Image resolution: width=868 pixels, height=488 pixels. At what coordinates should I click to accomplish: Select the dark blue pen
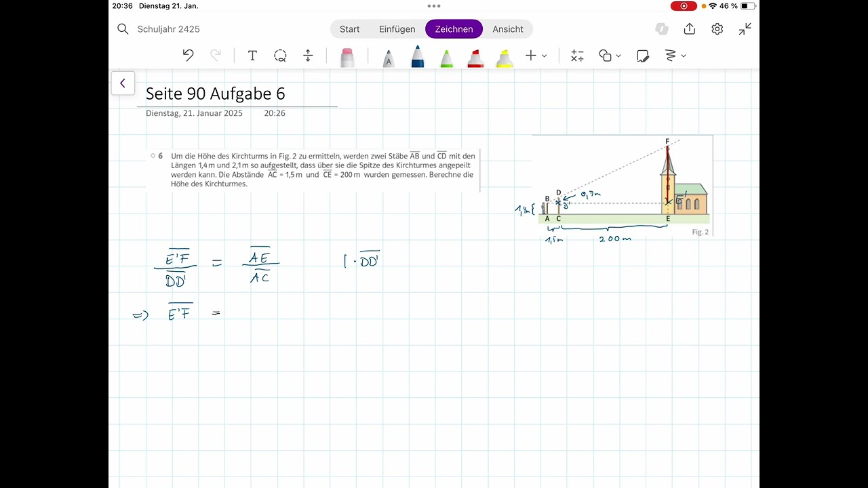(x=418, y=56)
